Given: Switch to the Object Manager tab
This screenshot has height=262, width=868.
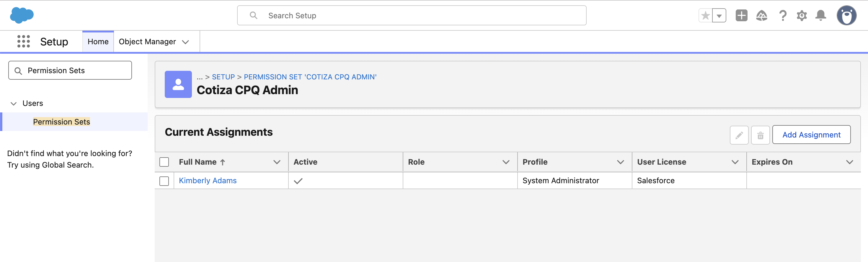Looking at the screenshot, I should coord(147,41).
